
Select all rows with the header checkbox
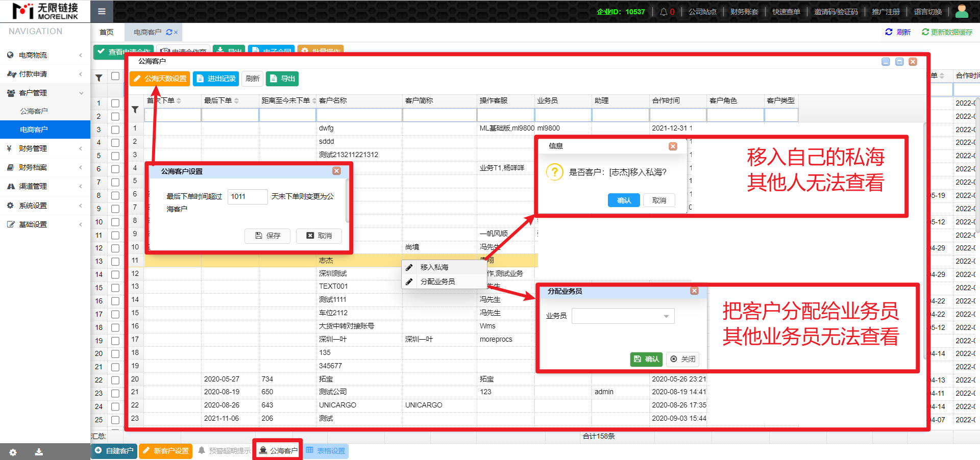[115, 76]
